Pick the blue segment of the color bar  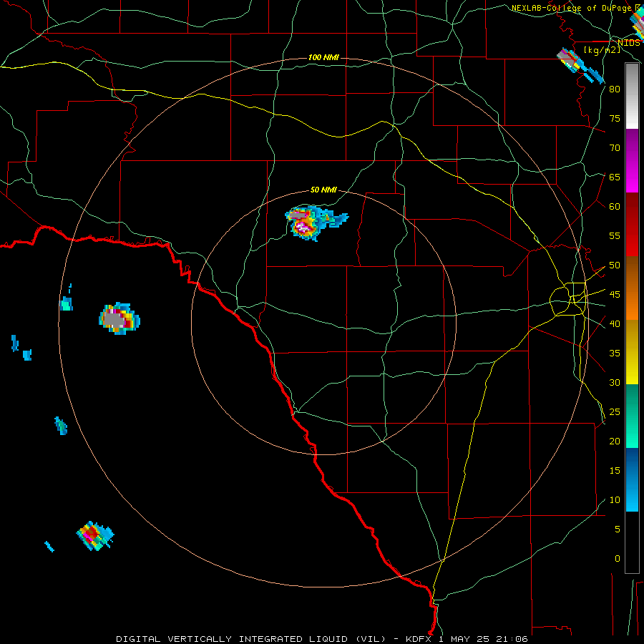click(632, 479)
